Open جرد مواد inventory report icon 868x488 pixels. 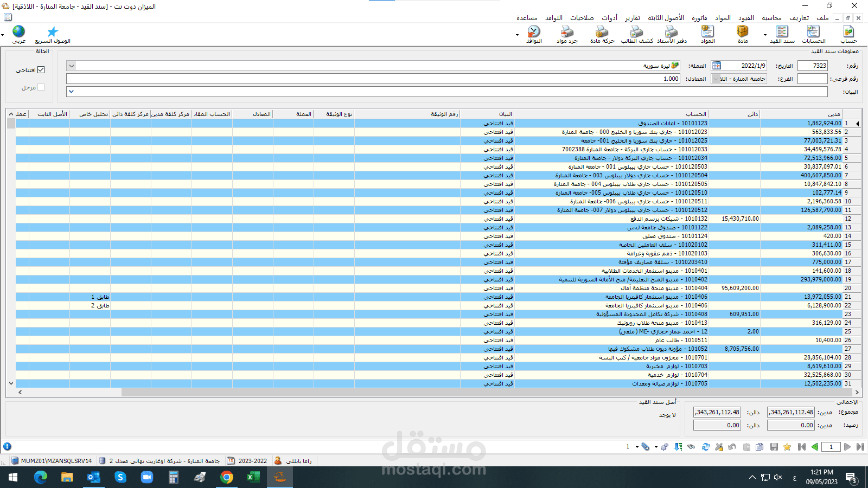pyautogui.click(x=567, y=34)
